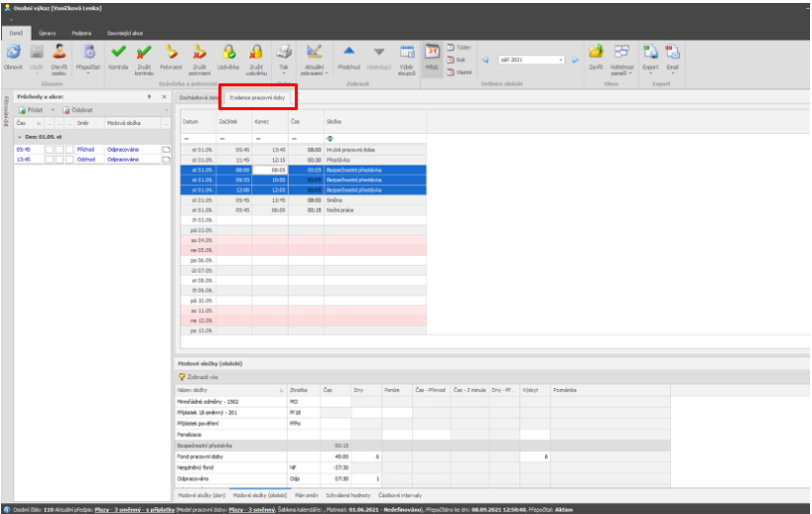Click Viditelnost panelů icon

pyautogui.click(x=621, y=52)
